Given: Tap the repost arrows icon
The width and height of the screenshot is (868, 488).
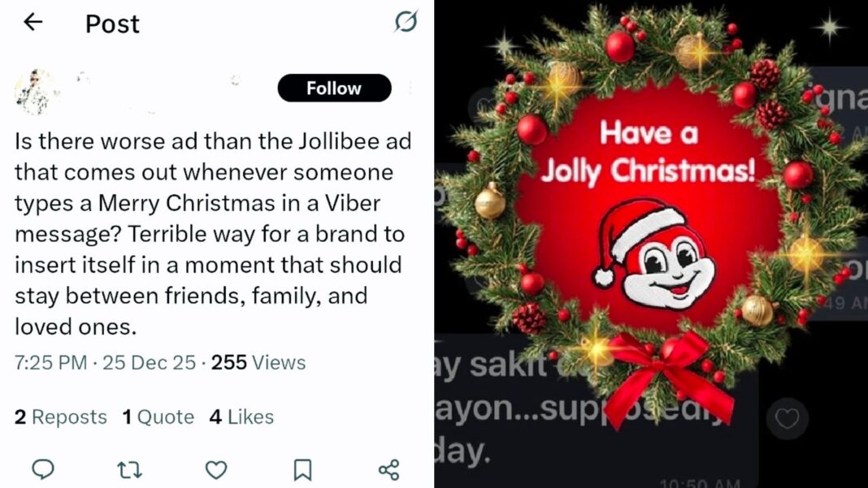Looking at the screenshot, I should pyautogui.click(x=129, y=469).
